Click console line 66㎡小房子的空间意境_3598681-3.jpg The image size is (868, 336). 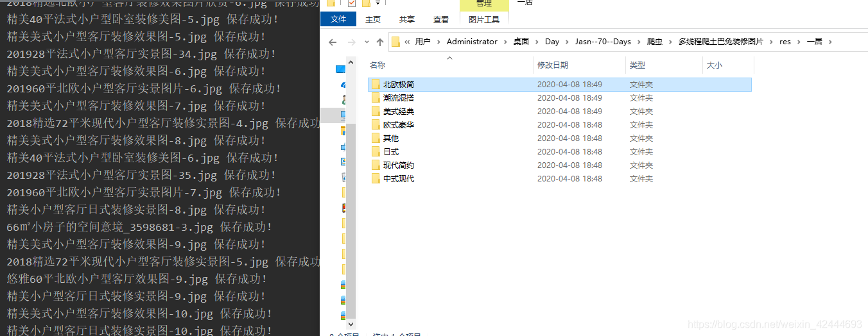click(139, 227)
